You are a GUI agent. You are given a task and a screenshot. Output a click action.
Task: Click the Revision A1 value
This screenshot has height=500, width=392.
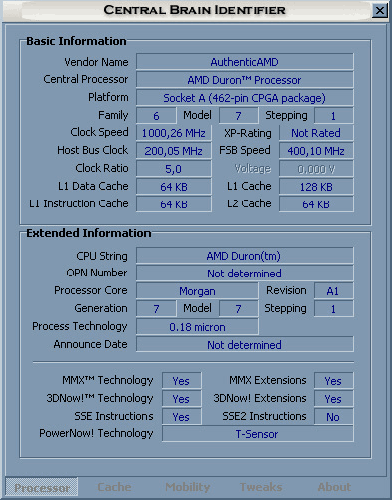coord(333,291)
